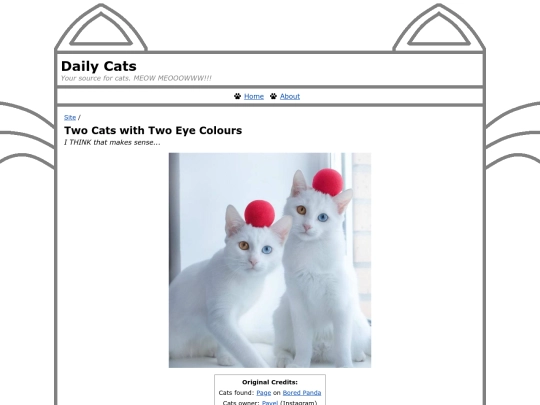Click the paw icon beside About
This screenshot has height=405, width=540.
pyautogui.click(x=273, y=96)
